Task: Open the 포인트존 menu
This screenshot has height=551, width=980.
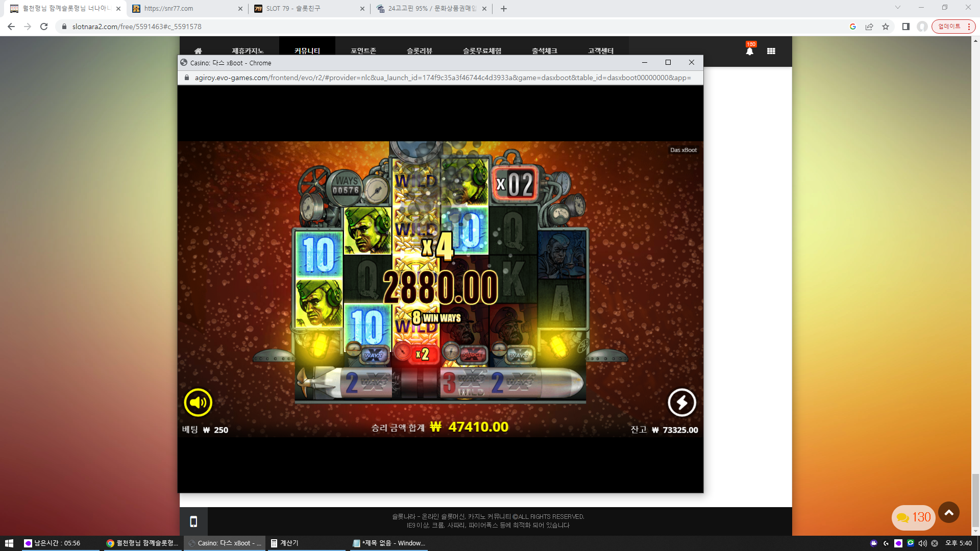Action: 363,51
